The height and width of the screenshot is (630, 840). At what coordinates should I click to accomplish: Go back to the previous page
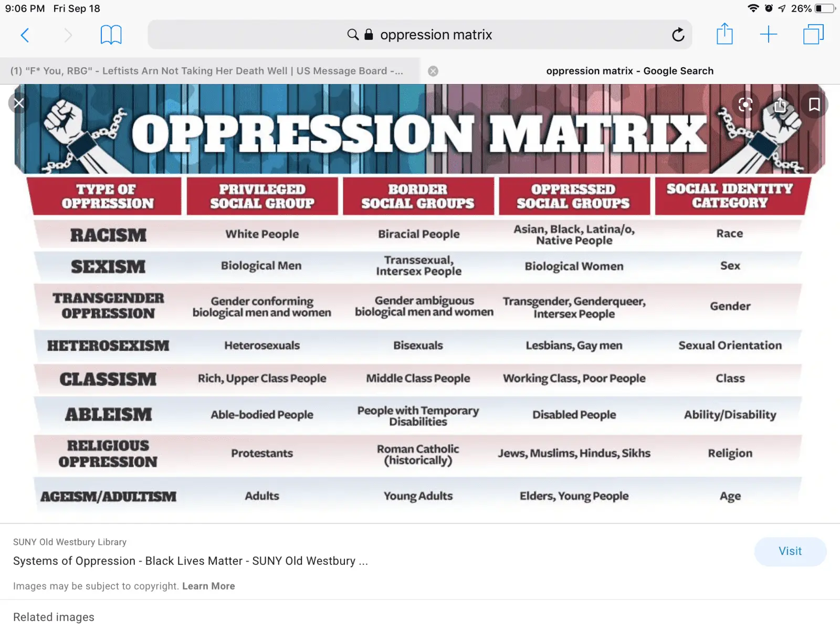click(25, 35)
